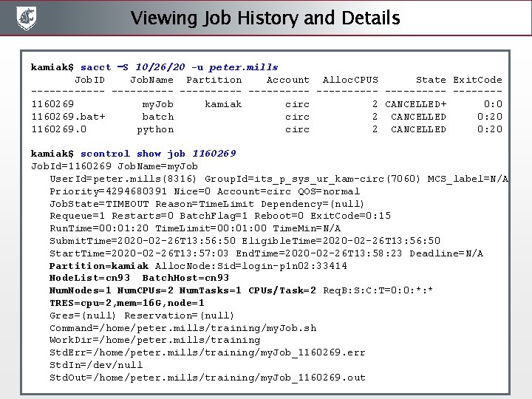532x399 pixels.
Task: Click 'SubmitTime=2020-02-26T13:56:50' text
Action: click(143, 241)
